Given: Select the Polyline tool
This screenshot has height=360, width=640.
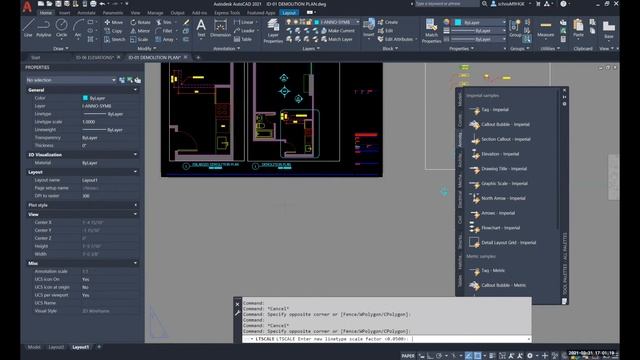Looking at the screenshot, I should (x=44, y=28).
